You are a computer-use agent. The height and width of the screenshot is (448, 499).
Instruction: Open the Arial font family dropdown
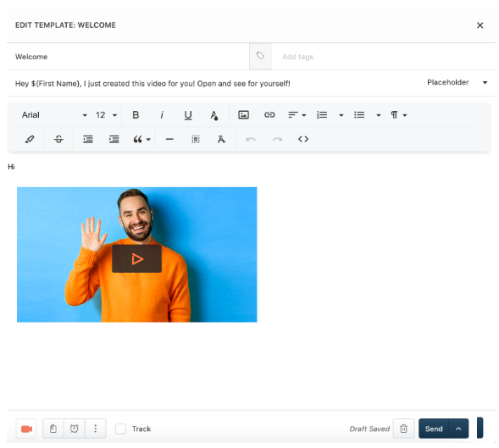click(54, 115)
